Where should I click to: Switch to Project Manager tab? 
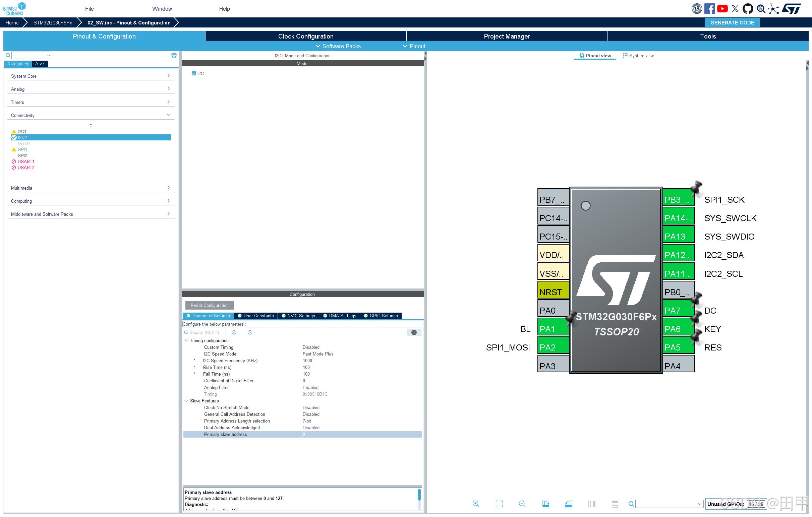pyautogui.click(x=507, y=36)
